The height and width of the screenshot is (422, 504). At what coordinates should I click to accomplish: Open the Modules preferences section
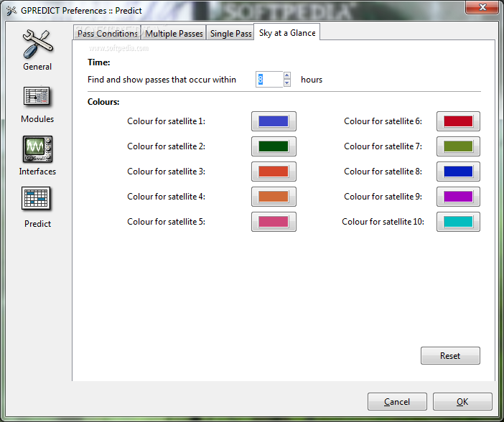point(37,105)
